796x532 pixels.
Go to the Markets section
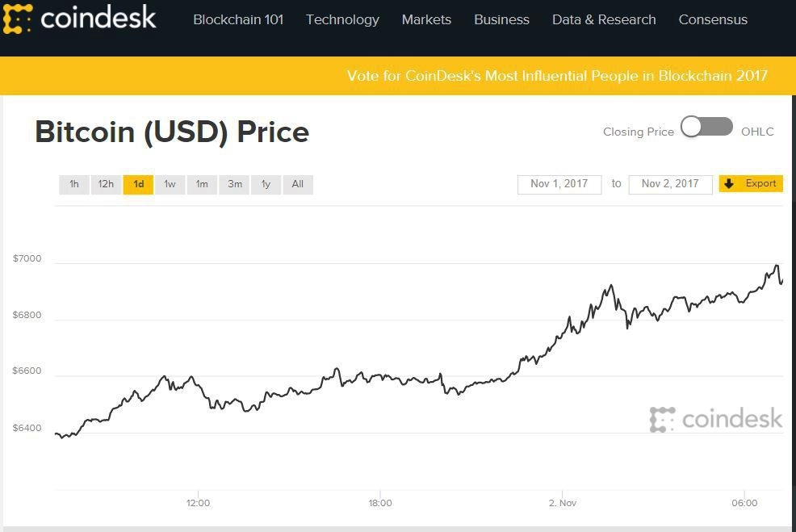(426, 19)
